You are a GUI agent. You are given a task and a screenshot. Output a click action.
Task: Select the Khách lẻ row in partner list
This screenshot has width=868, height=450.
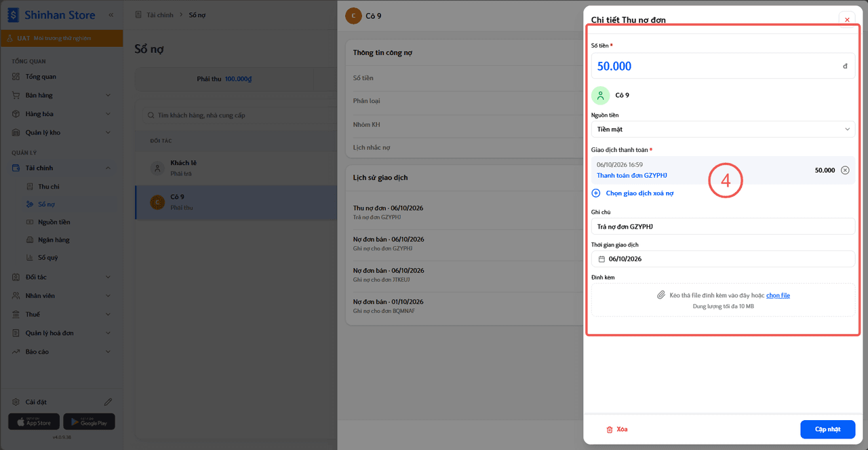[236, 168]
